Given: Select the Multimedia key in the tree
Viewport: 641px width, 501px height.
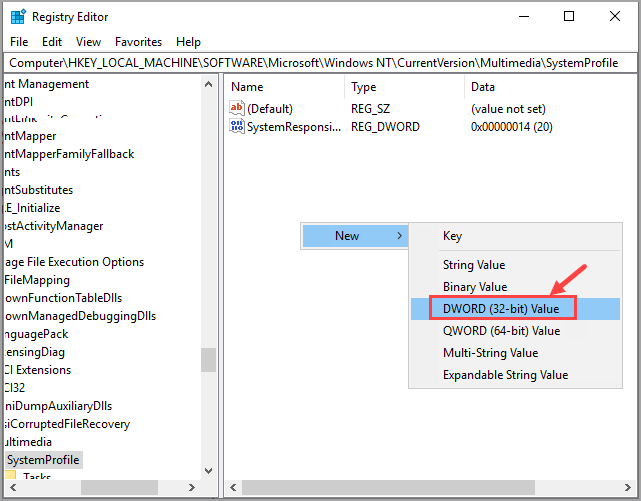Looking at the screenshot, I should [28, 442].
